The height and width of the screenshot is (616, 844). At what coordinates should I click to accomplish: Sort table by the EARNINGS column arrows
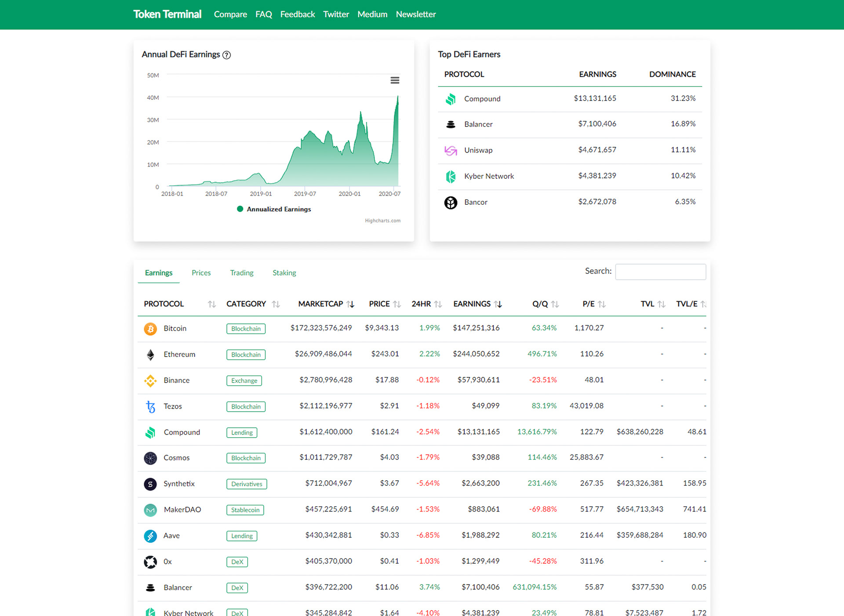[x=498, y=304]
